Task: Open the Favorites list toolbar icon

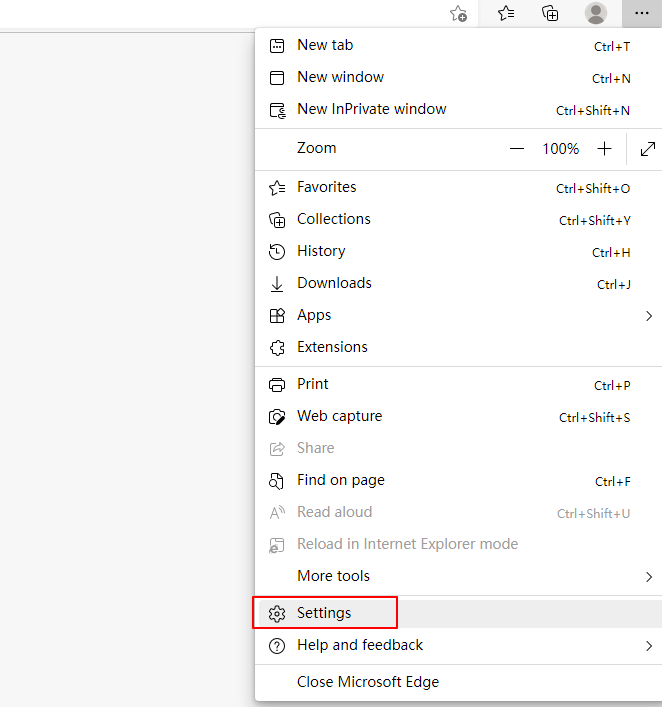Action: coord(506,13)
